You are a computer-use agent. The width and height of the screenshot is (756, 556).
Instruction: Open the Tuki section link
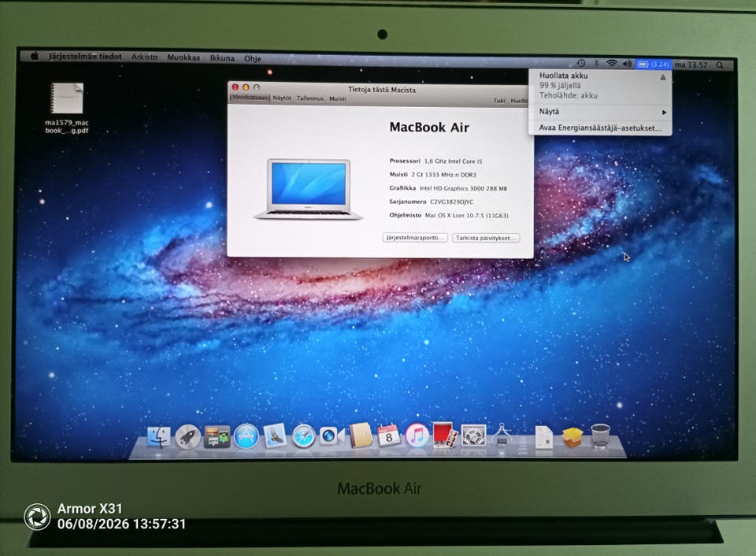499,100
